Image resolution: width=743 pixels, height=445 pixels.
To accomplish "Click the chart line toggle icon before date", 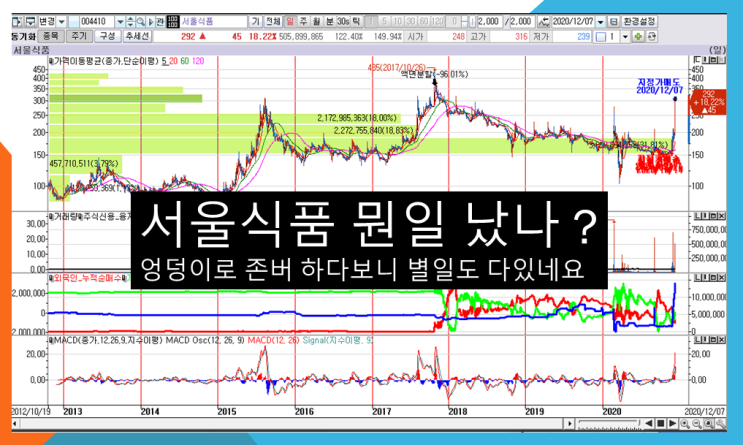I will pyautogui.click(x=544, y=22).
